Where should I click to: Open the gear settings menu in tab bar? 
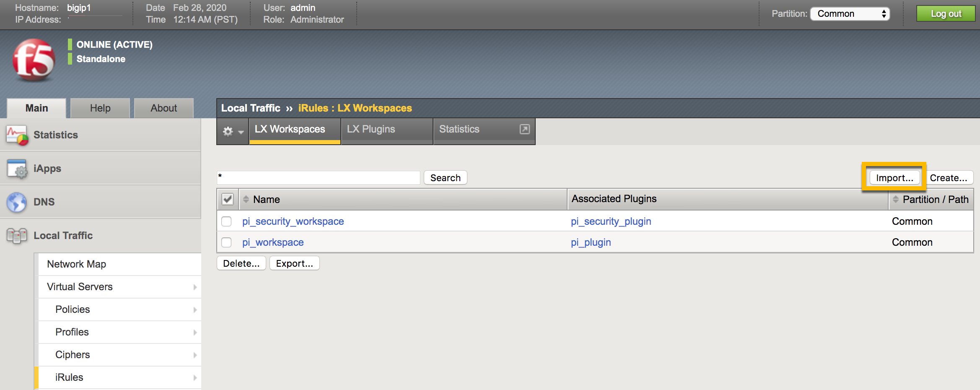[233, 132]
